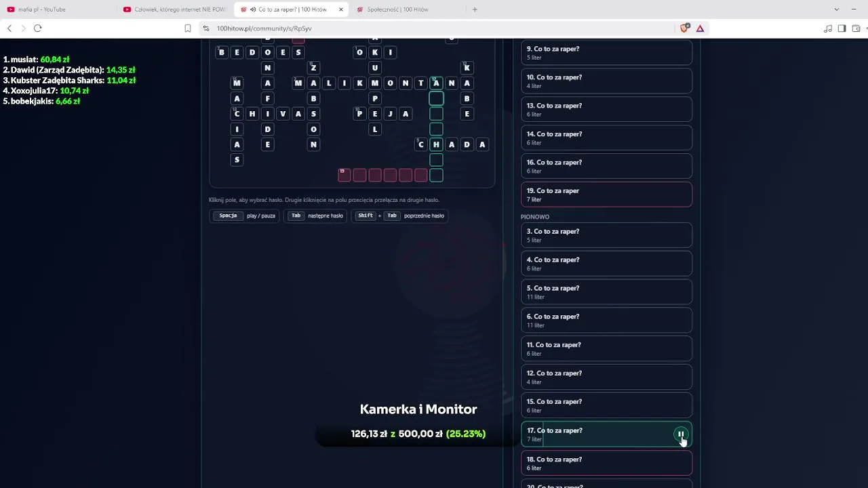Viewport: 868px width, 488px height.
Task: Select highlighted clue 19, 7 liter
Action: pos(606,195)
